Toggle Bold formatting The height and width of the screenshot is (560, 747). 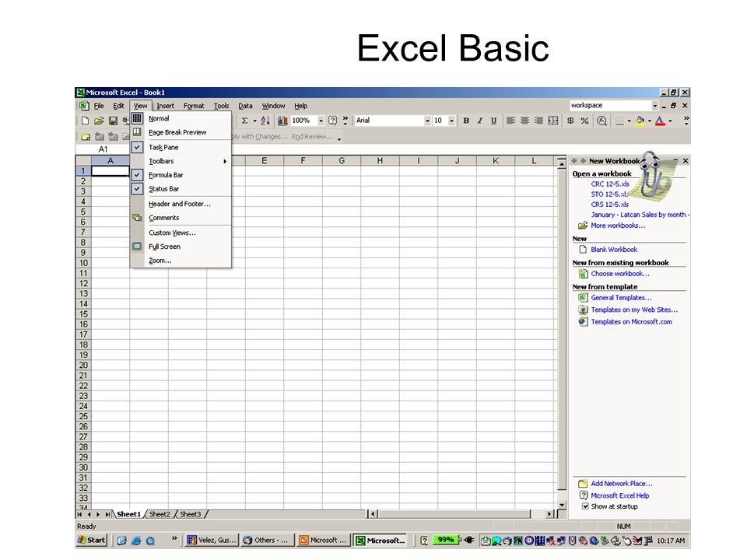[x=466, y=121]
